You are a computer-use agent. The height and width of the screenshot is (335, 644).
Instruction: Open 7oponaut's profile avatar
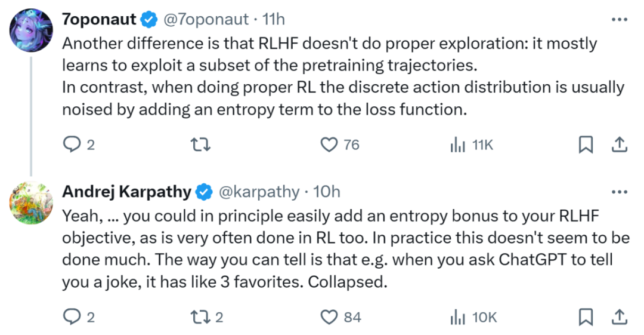pos(31,30)
